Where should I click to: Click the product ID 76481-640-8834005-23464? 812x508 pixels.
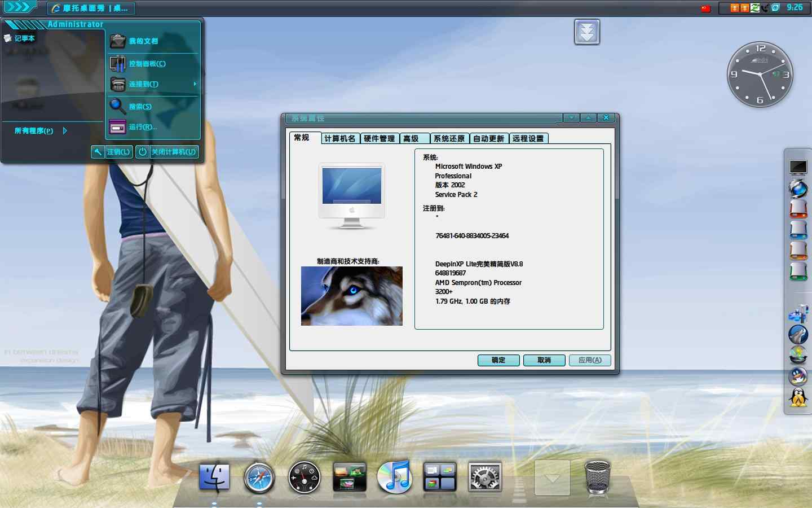[472, 236]
